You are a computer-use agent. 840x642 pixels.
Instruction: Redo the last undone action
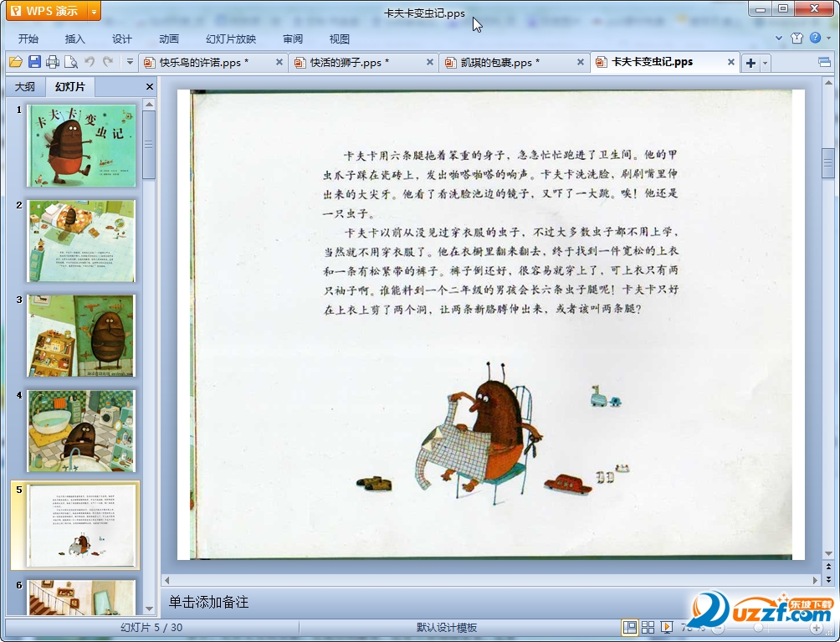click(108, 62)
